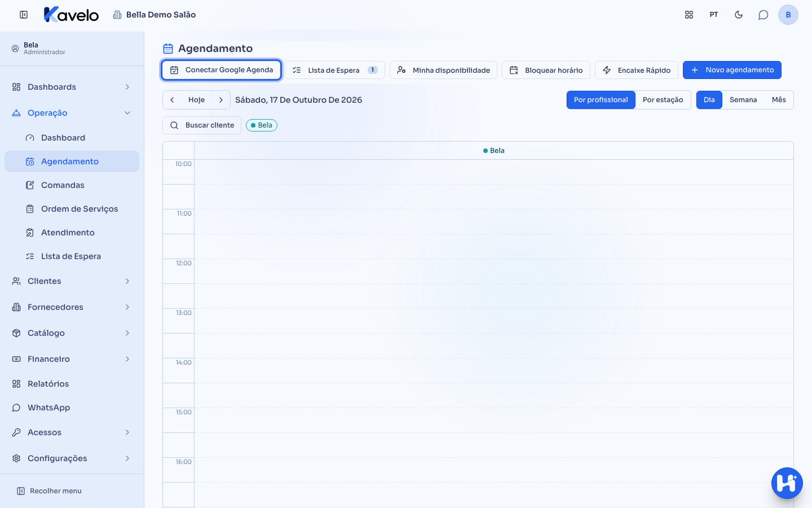Image resolution: width=812 pixels, height=508 pixels.
Task: Open Atendimento in the sidebar
Action: tap(72, 233)
